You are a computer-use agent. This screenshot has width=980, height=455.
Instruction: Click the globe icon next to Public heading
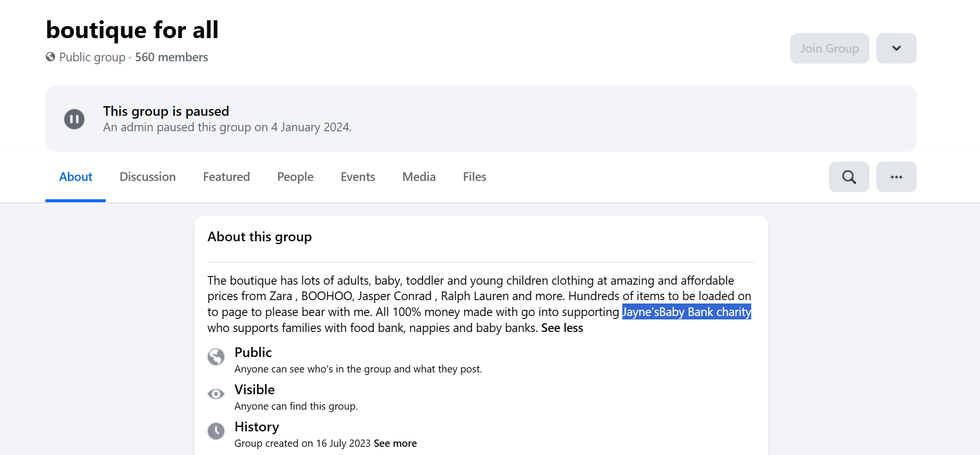(216, 357)
